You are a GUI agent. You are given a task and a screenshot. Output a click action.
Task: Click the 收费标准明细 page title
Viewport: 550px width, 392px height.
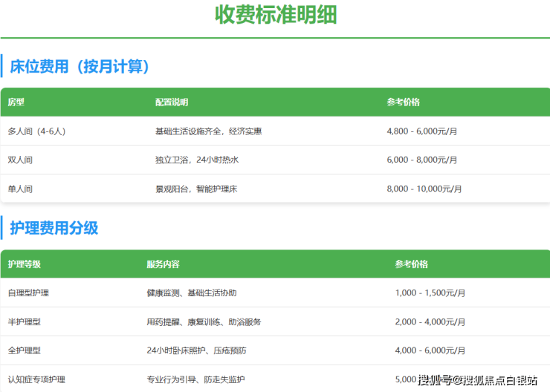(x=275, y=14)
